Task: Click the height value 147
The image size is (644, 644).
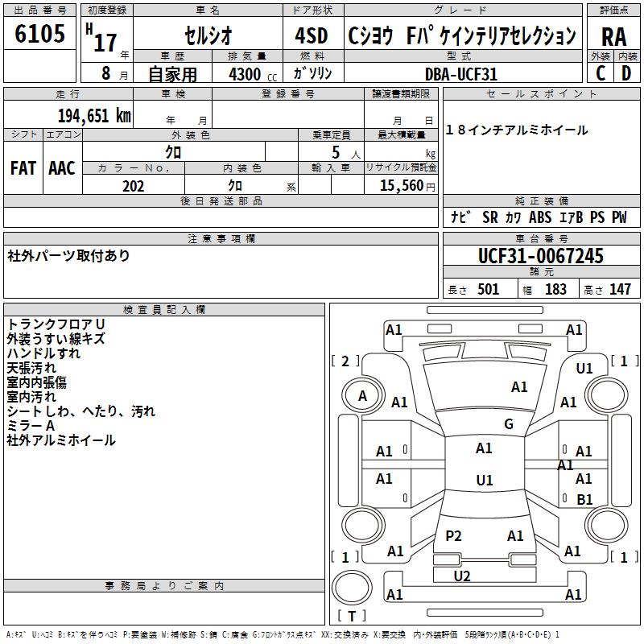Action: pyautogui.click(x=620, y=289)
